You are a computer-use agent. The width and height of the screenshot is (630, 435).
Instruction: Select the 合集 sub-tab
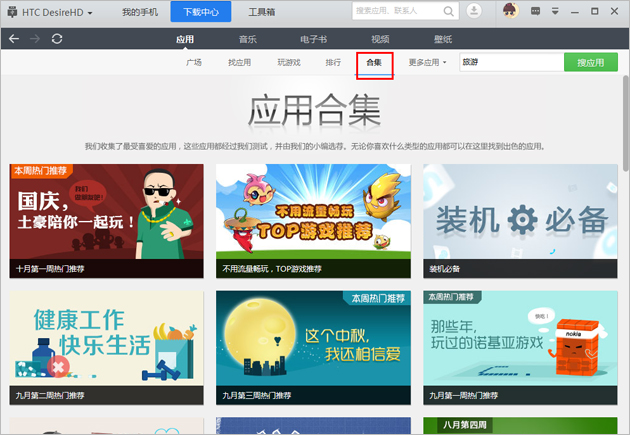click(x=374, y=62)
